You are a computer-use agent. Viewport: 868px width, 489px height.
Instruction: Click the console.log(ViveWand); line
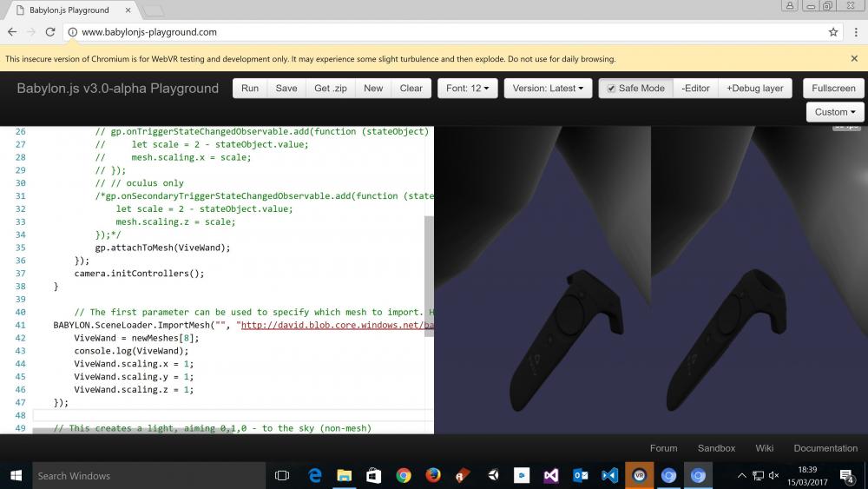point(131,351)
